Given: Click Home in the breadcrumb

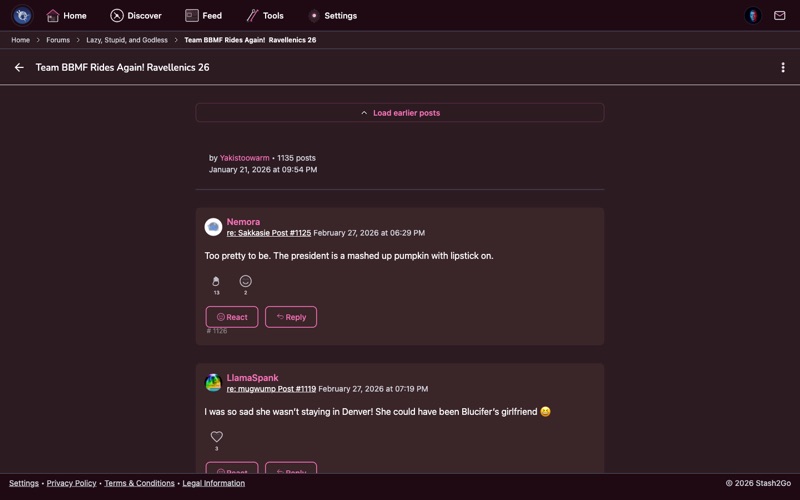Looking at the screenshot, I should tap(20, 40).
